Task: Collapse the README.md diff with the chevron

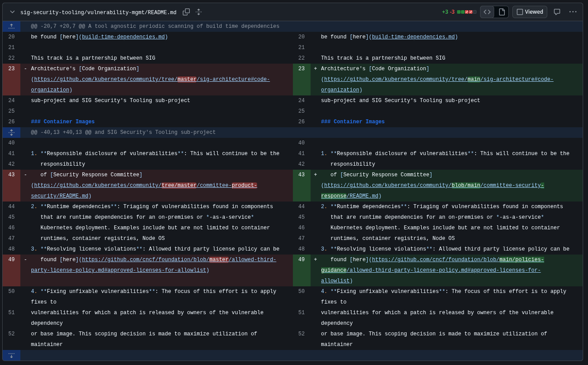Action: [x=12, y=12]
